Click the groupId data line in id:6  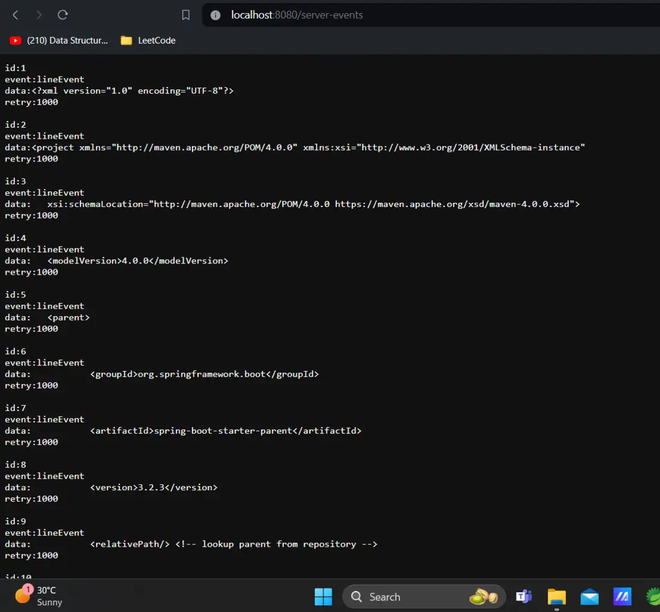162,374
